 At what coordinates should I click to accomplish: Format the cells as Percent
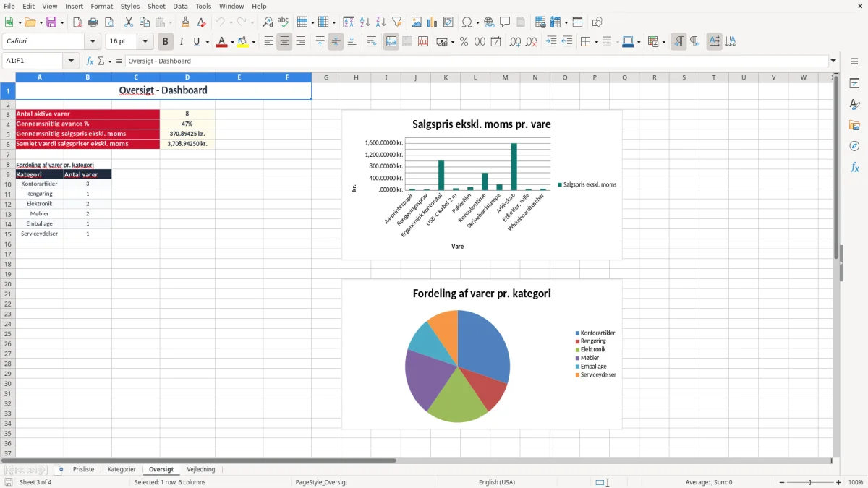[x=464, y=42]
